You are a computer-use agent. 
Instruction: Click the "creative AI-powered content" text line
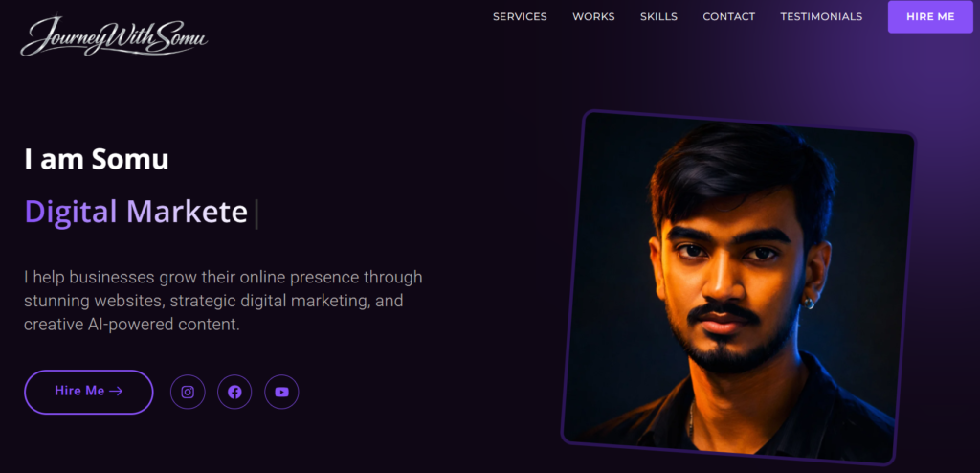[132, 325]
